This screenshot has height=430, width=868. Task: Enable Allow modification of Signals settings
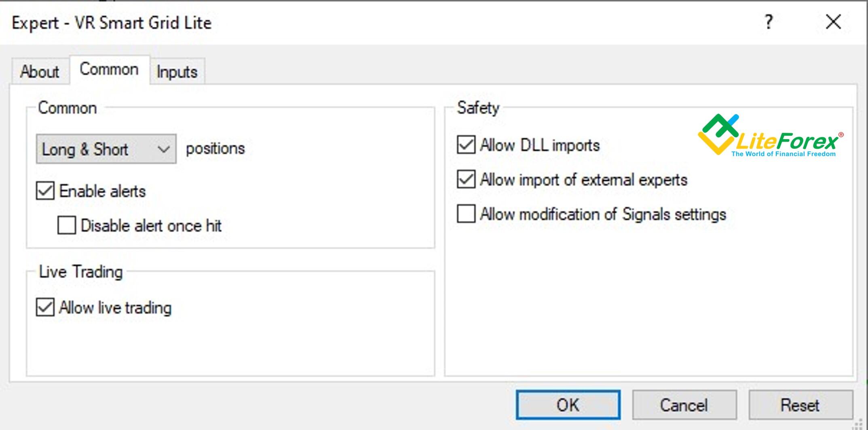pos(466,214)
